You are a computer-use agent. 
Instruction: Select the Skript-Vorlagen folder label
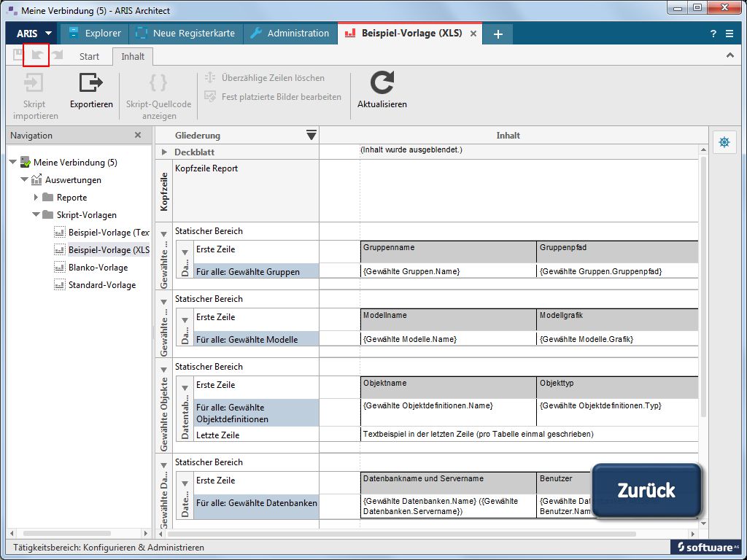pyautogui.click(x=87, y=215)
